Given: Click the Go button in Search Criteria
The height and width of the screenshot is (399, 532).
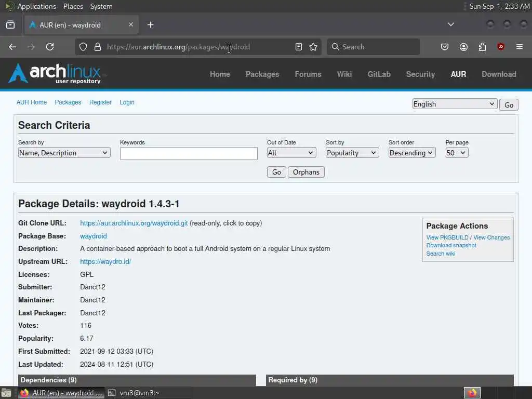Looking at the screenshot, I should pyautogui.click(x=276, y=172).
